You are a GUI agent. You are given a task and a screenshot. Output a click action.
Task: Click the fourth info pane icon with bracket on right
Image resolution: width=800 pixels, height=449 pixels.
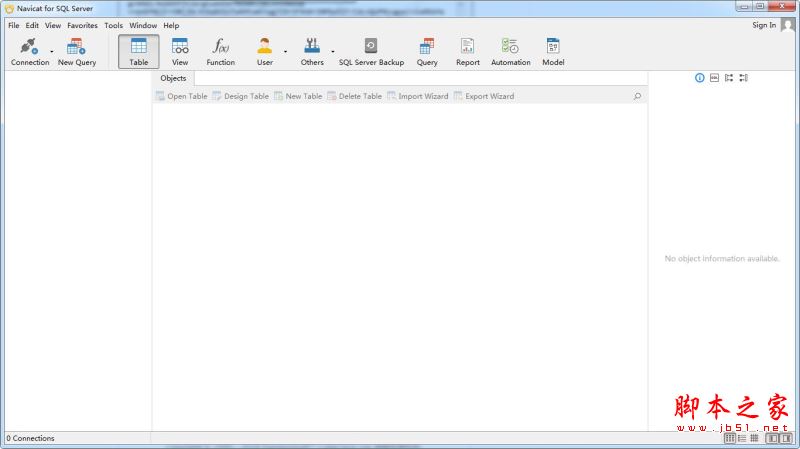744,78
